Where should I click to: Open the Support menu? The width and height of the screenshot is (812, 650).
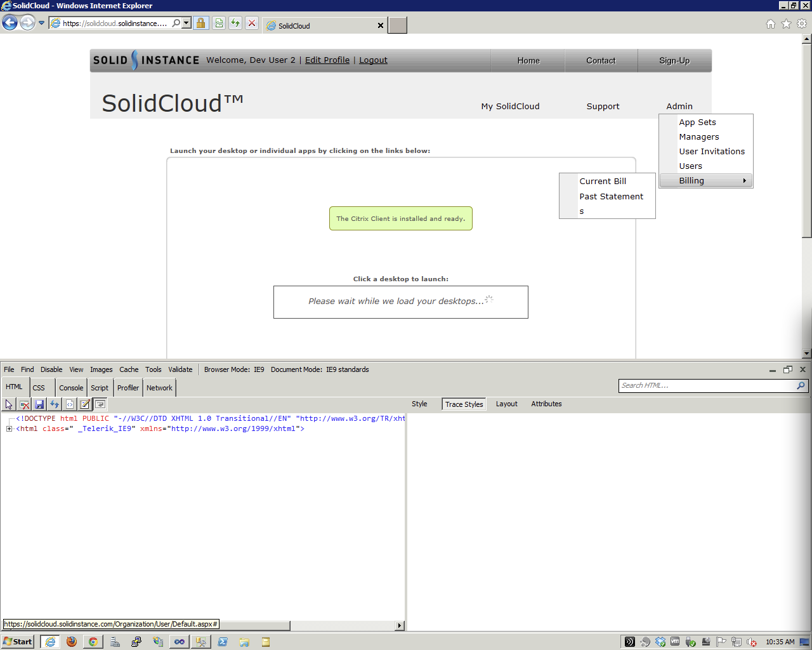point(603,107)
